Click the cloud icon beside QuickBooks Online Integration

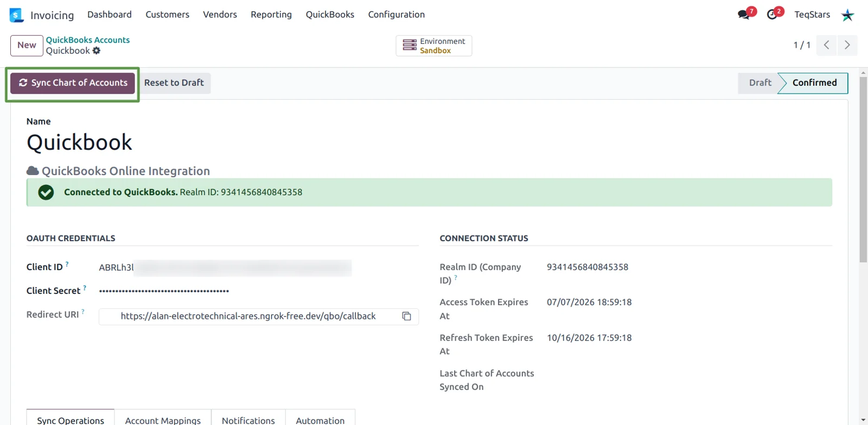[33, 171]
